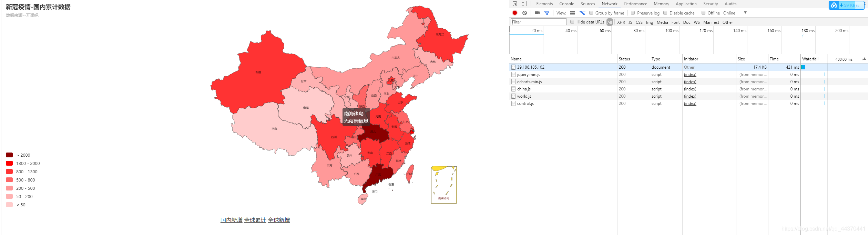Toggle the 50 - 200 legend swatch
The image size is (868, 235).
pyautogui.click(x=9, y=196)
